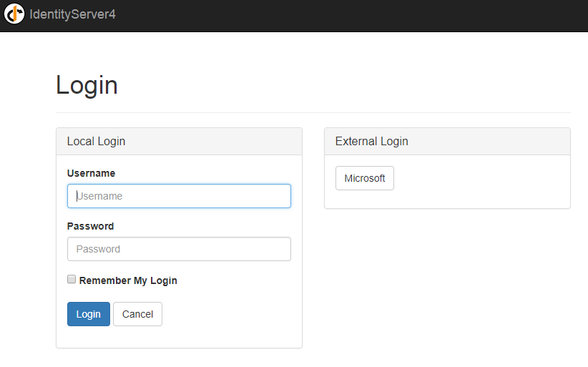The height and width of the screenshot is (367, 588).
Task: Submit the blue Login button
Action: click(x=89, y=314)
